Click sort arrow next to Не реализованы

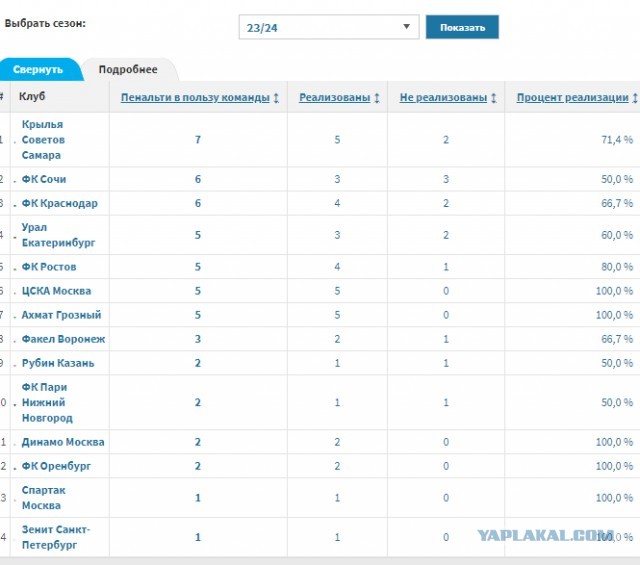tap(493, 98)
